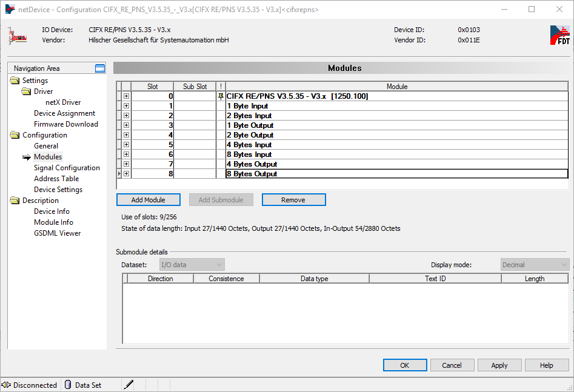Click the Driver folder icon
Screen dimensions: 574x392
point(26,91)
